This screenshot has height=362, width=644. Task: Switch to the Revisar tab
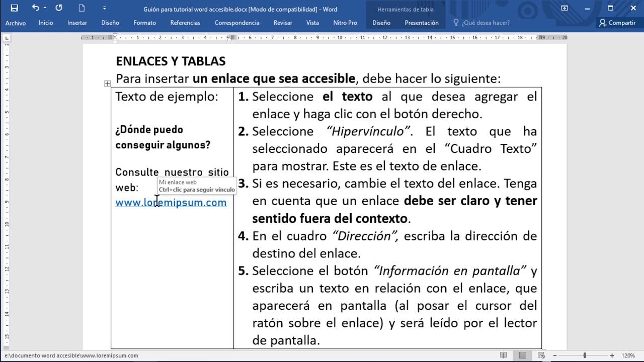[x=282, y=23]
